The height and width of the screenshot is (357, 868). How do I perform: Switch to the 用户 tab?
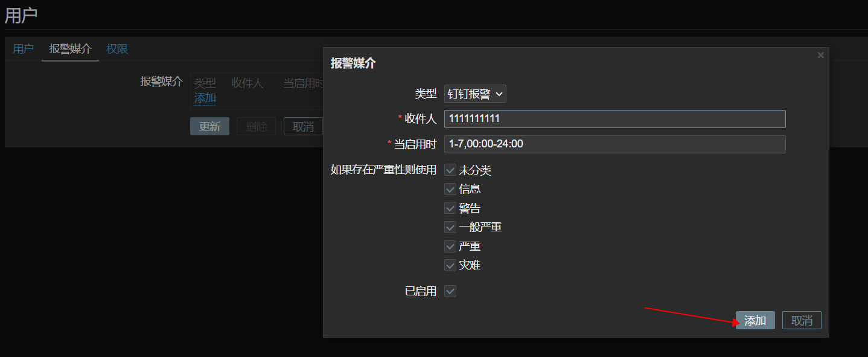(x=23, y=49)
